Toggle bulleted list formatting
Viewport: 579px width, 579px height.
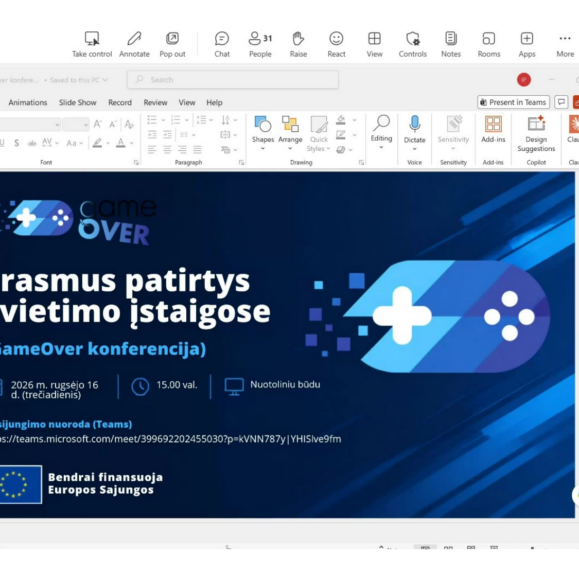152,120
